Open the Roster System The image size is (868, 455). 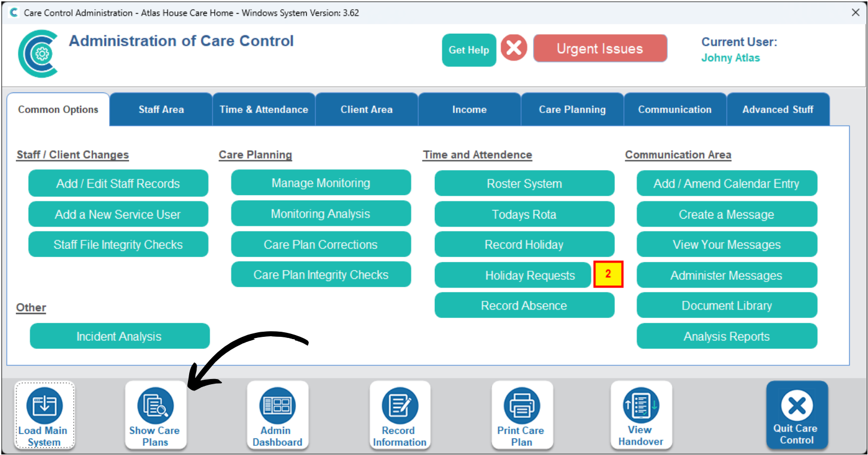click(524, 184)
